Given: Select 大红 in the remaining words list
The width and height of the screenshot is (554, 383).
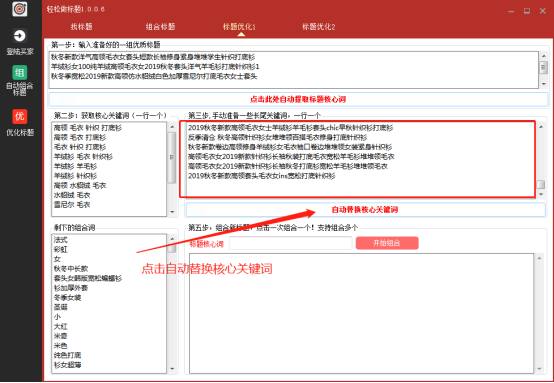Looking at the screenshot, I should pyautogui.click(x=60, y=326).
